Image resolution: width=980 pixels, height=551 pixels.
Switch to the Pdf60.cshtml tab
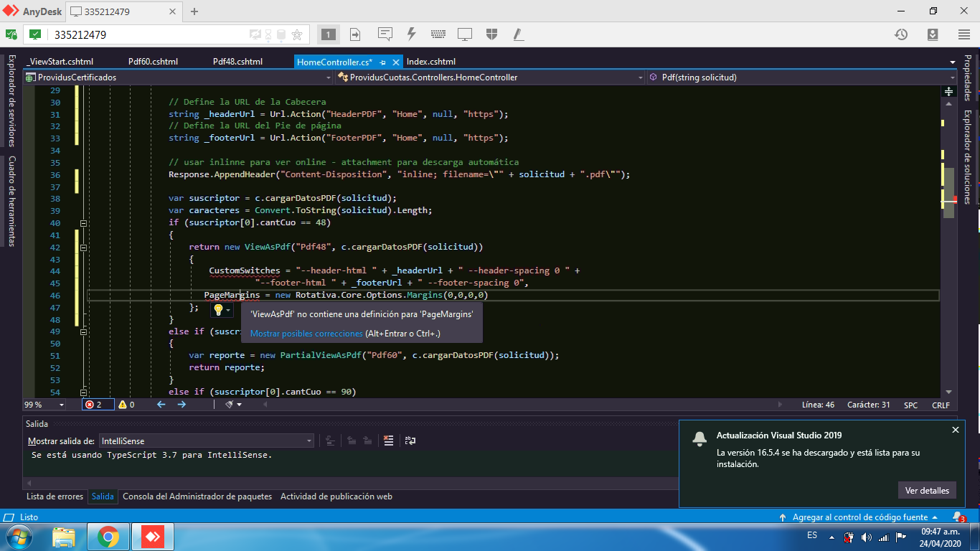click(153, 62)
